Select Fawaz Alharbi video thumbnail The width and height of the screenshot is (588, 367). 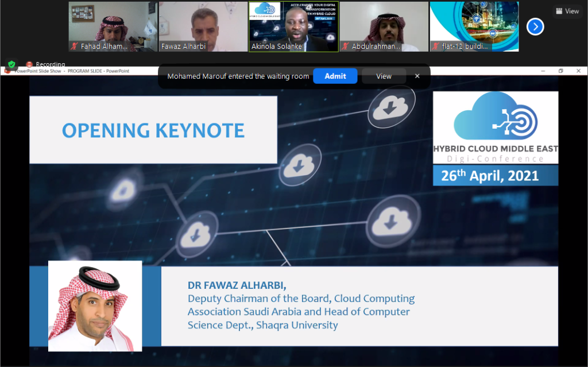tap(203, 26)
